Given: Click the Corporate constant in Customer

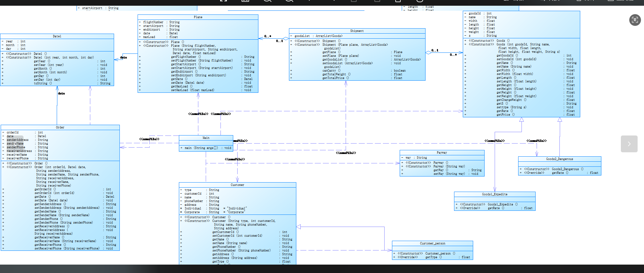Looking at the screenshot, I should coord(192,212).
